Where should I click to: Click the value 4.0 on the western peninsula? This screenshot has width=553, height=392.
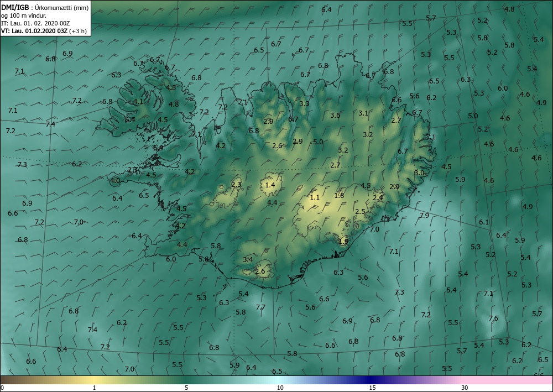tap(116, 181)
